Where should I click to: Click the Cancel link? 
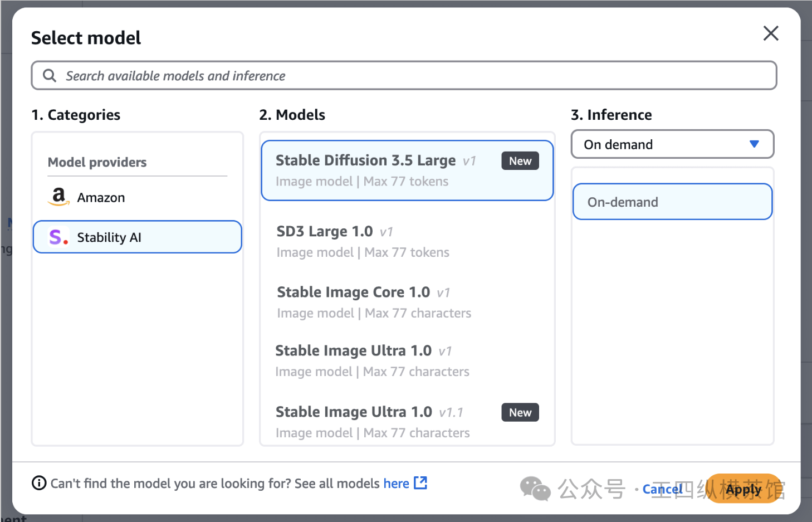(662, 489)
